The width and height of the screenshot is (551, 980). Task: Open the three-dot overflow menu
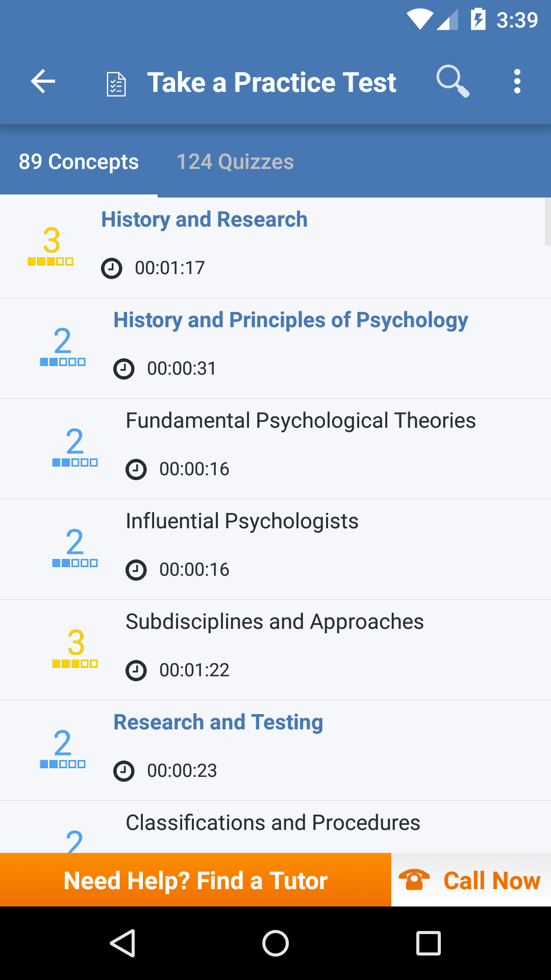517,82
